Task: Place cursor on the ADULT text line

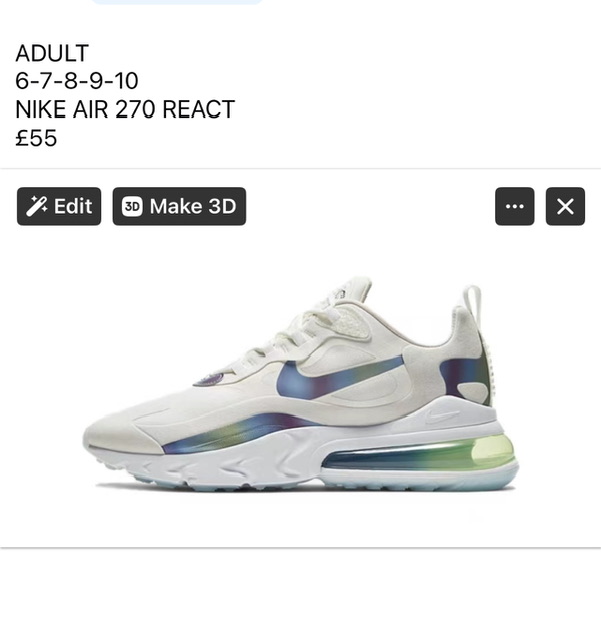Action: click(52, 53)
